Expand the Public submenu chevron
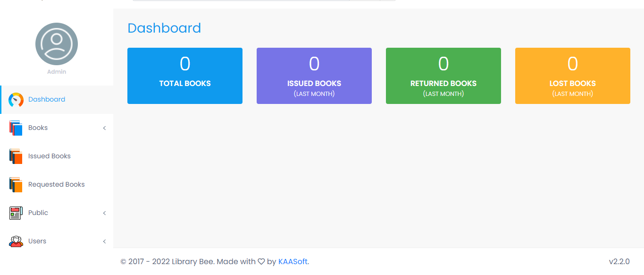This screenshot has width=644, height=275. (104, 213)
